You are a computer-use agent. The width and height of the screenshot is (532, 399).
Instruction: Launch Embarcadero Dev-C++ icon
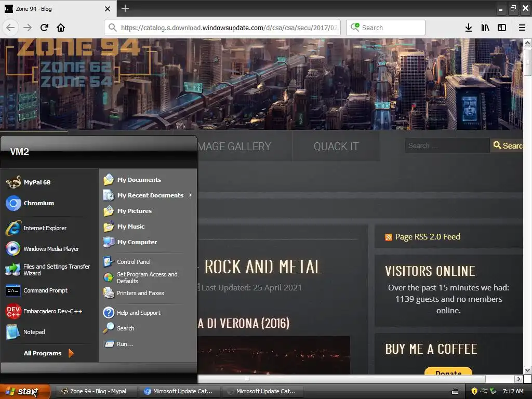[14, 311]
